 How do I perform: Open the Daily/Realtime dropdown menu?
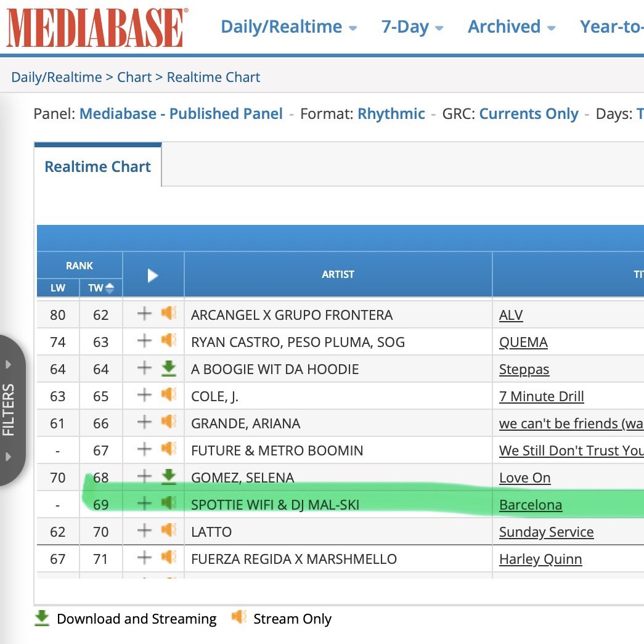click(x=289, y=26)
